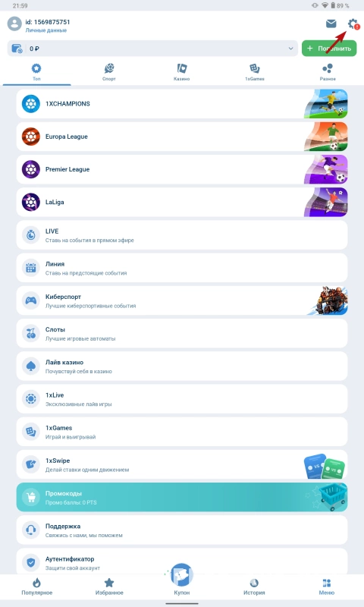Tap the Популярное flame icon
This screenshot has width=364, height=607.
coord(36,582)
